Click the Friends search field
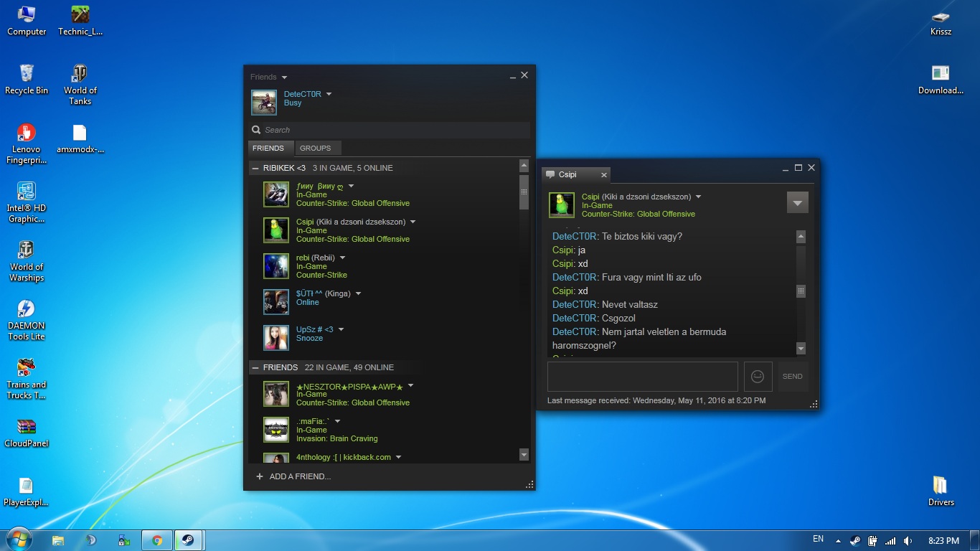The width and height of the screenshot is (980, 551). [x=390, y=130]
